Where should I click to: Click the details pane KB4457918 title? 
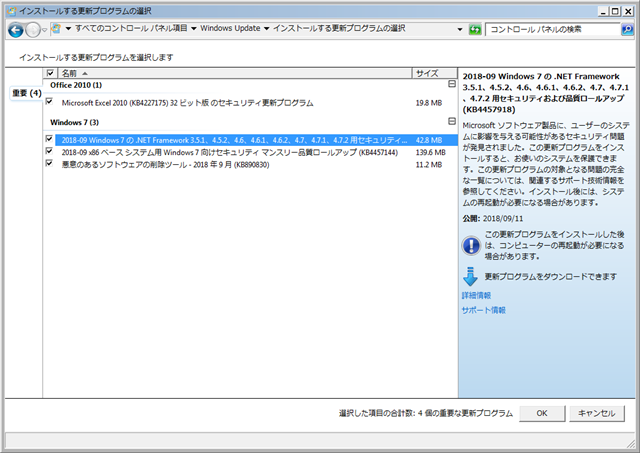click(545, 93)
